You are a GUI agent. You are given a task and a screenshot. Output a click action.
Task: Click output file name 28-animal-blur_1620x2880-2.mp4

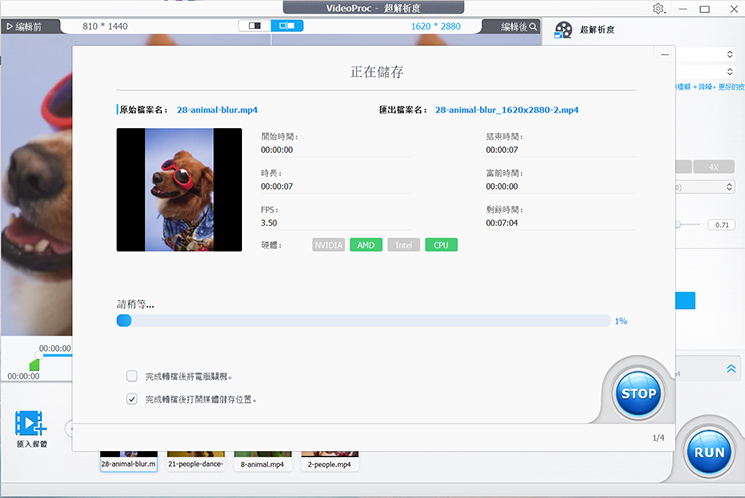pyautogui.click(x=507, y=110)
